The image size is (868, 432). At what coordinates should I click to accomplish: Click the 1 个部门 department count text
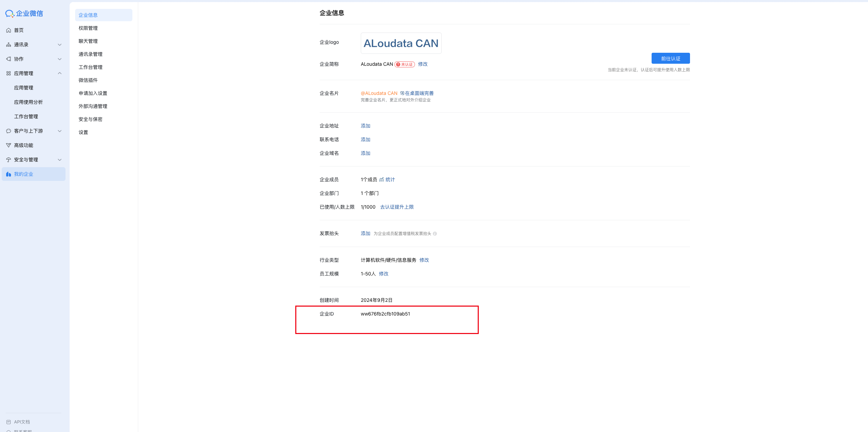[x=370, y=194]
